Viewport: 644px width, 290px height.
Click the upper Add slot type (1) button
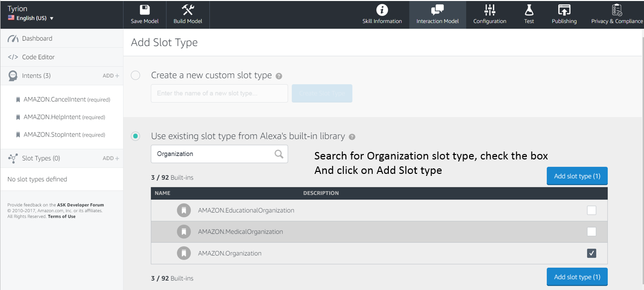click(577, 176)
